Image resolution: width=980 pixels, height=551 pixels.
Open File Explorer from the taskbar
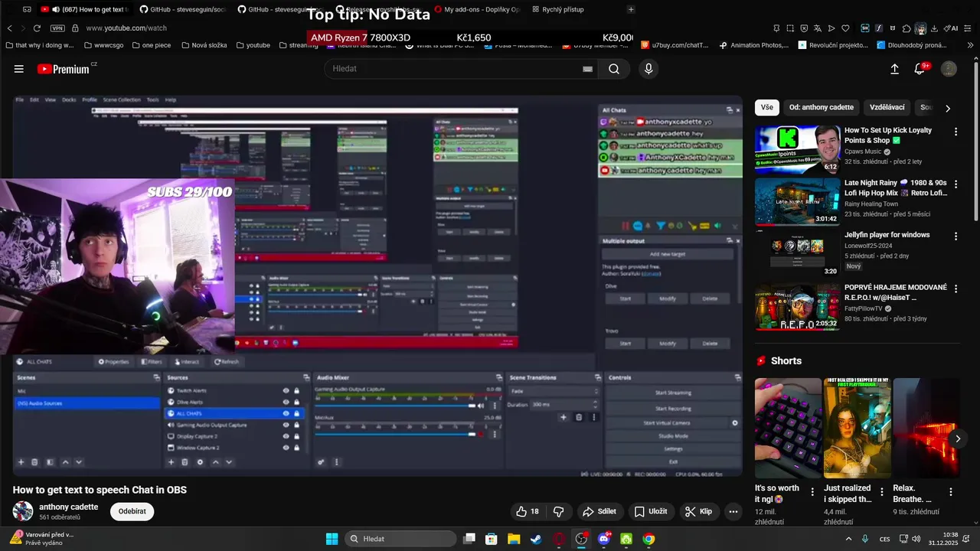pos(514,539)
